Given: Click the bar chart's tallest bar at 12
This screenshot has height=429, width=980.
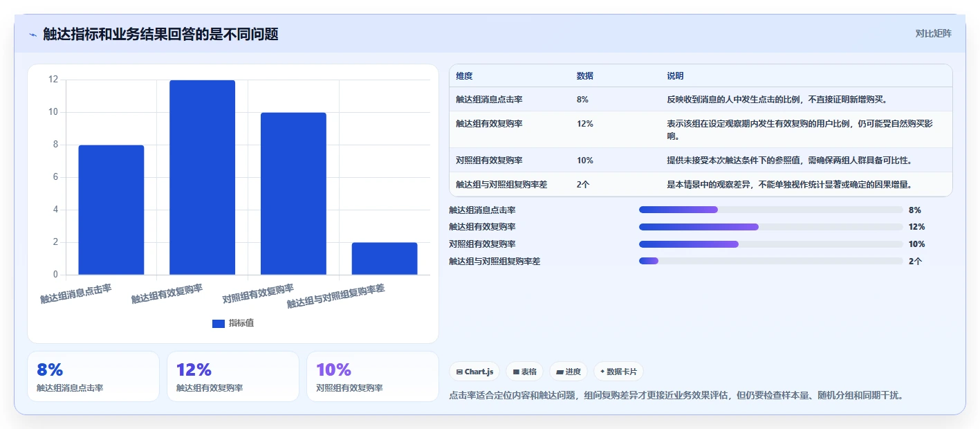Looking at the screenshot, I should (202, 177).
